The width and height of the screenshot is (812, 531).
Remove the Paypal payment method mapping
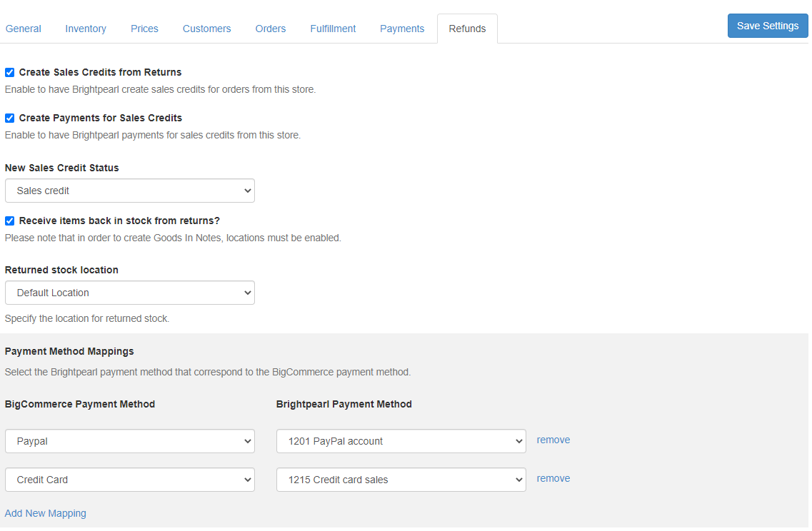click(x=553, y=440)
